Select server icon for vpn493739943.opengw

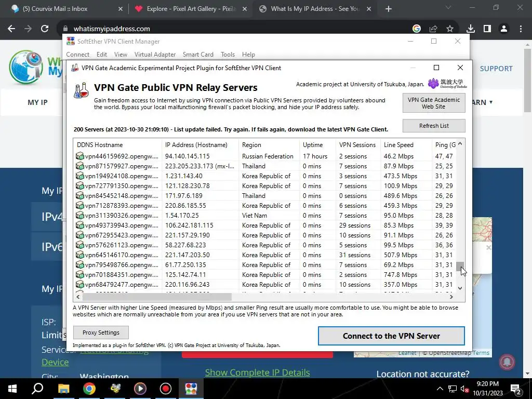(79, 225)
